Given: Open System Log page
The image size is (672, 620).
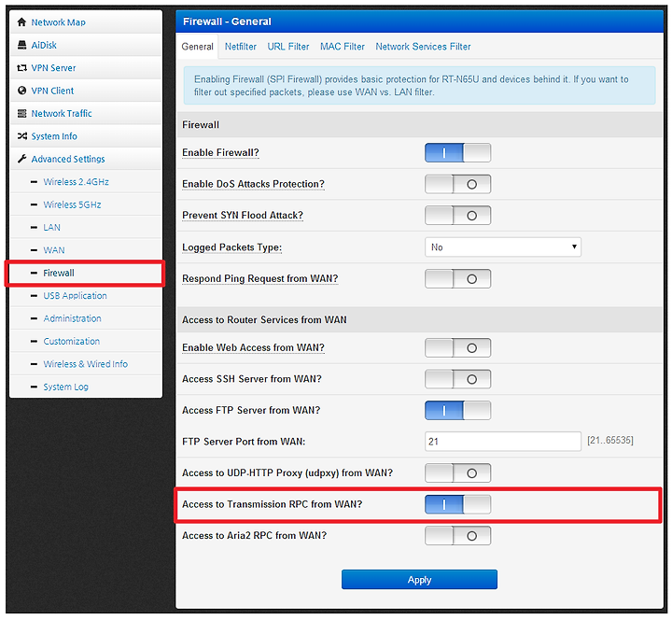Looking at the screenshot, I should pyautogui.click(x=66, y=387).
